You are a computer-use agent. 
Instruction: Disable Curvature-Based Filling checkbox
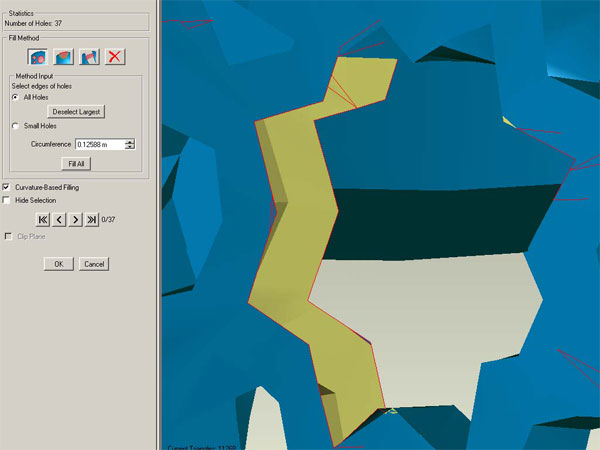(7, 187)
